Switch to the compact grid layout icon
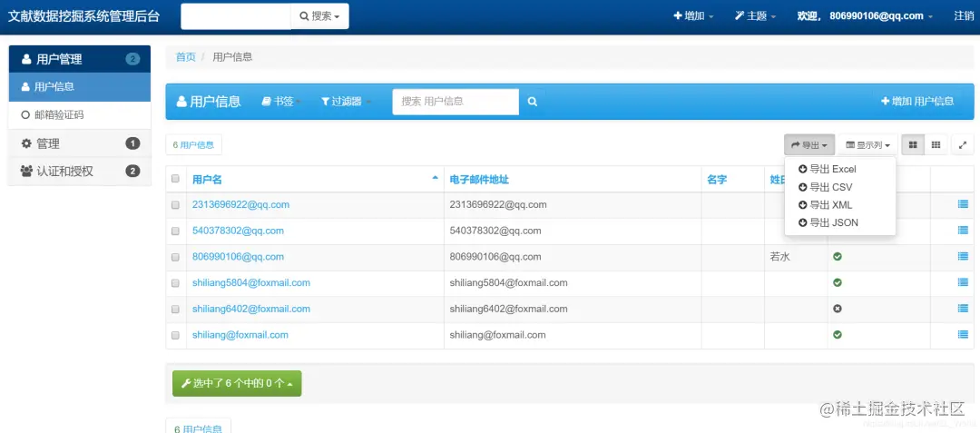This screenshot has width=980, height=433. (936, 145)
